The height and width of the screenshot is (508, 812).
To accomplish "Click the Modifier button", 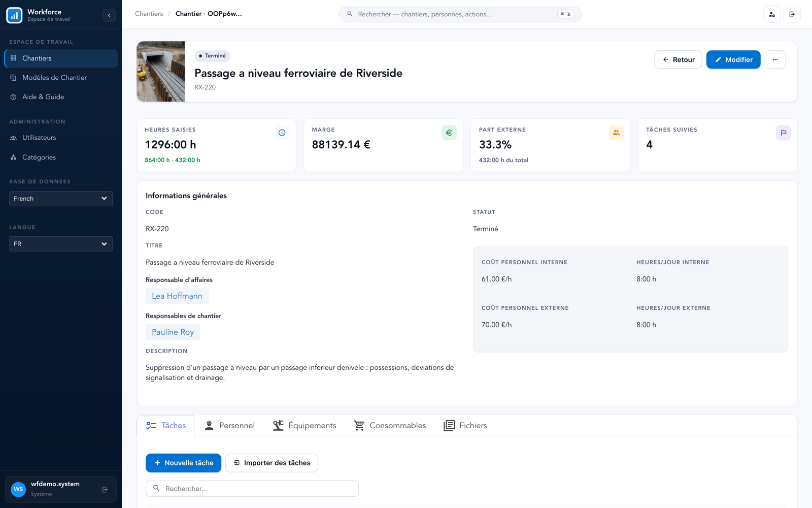I will coord(733,59).
